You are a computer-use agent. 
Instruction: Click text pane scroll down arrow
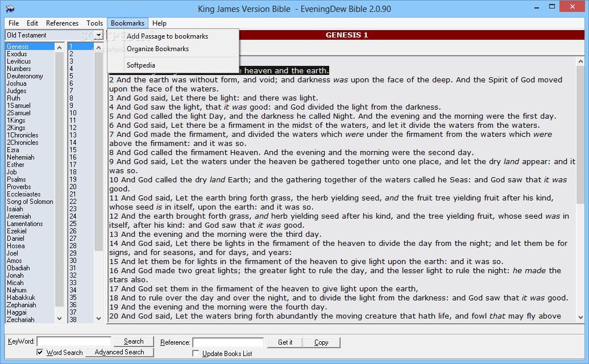[580, 317]
